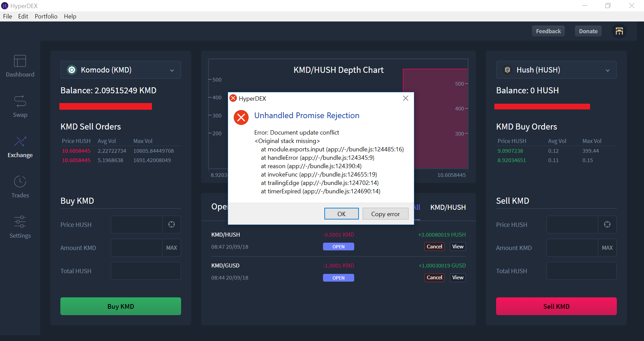Open the Settings panel
The height and width of the screenshot is (341, 644).
point(20,227)
